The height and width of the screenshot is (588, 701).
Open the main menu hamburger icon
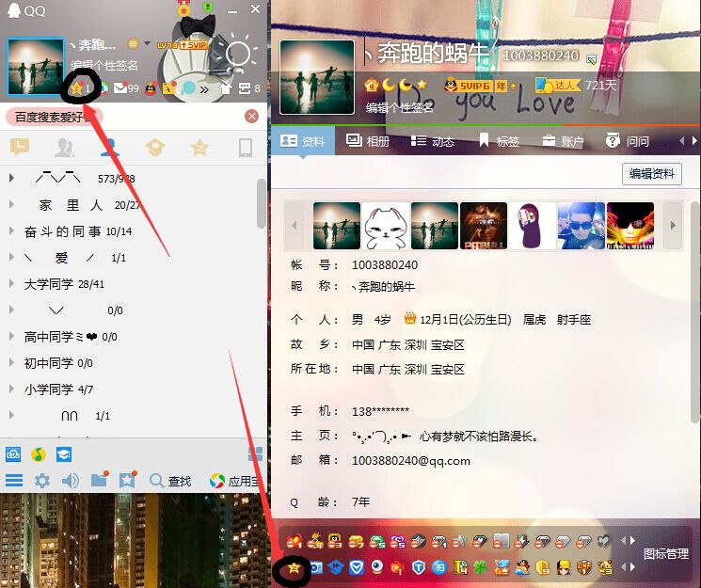[x=14, y=481]
